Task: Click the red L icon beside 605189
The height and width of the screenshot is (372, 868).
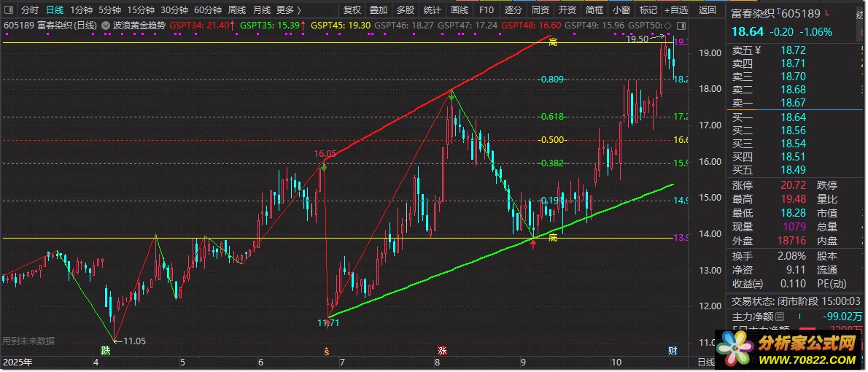Action: pos(827,12)
